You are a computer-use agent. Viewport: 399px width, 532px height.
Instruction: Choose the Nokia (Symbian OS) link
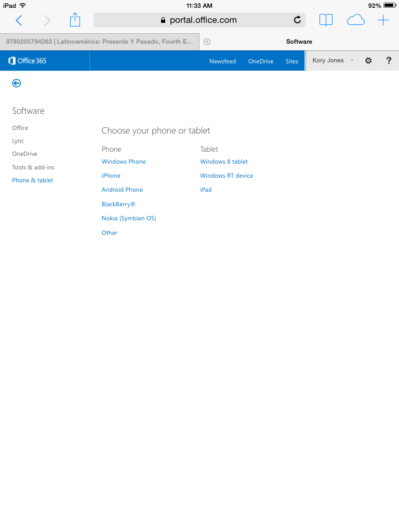pyautogui.click(x=129, y=218)
